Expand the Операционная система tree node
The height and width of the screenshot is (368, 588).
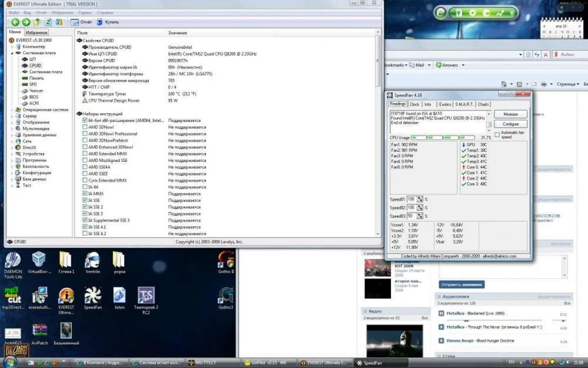(12, 110)
